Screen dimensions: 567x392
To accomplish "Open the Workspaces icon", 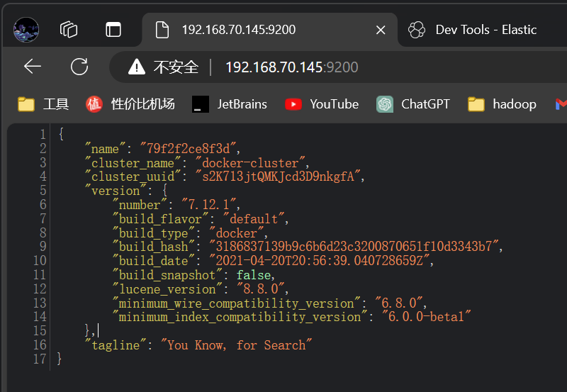I will (69, 29).
